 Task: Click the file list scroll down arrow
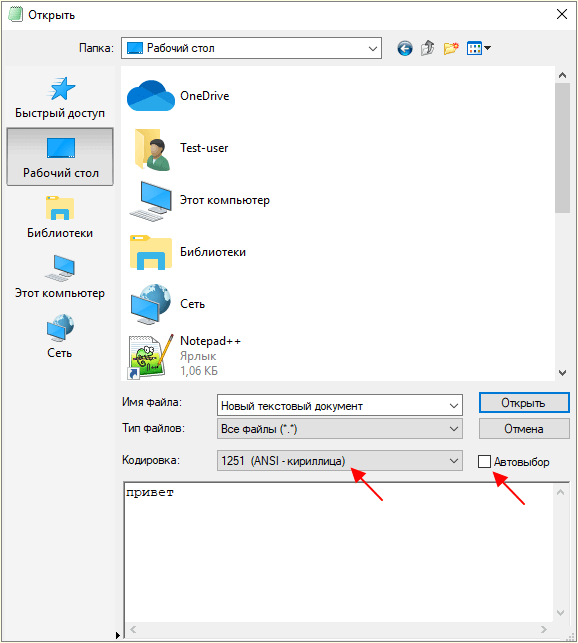(562, 372)
